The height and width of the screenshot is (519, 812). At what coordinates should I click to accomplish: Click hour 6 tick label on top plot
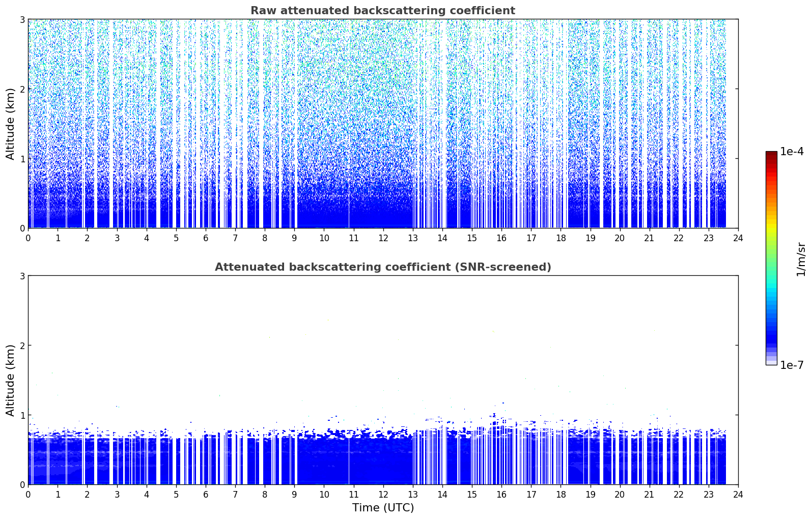[x=206, y=238]
